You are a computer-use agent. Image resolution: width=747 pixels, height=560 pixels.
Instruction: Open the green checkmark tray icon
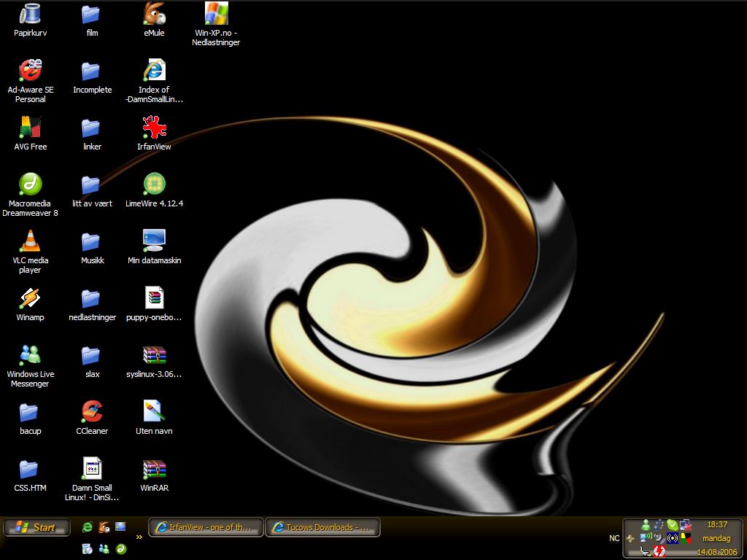tap(672, 525)
